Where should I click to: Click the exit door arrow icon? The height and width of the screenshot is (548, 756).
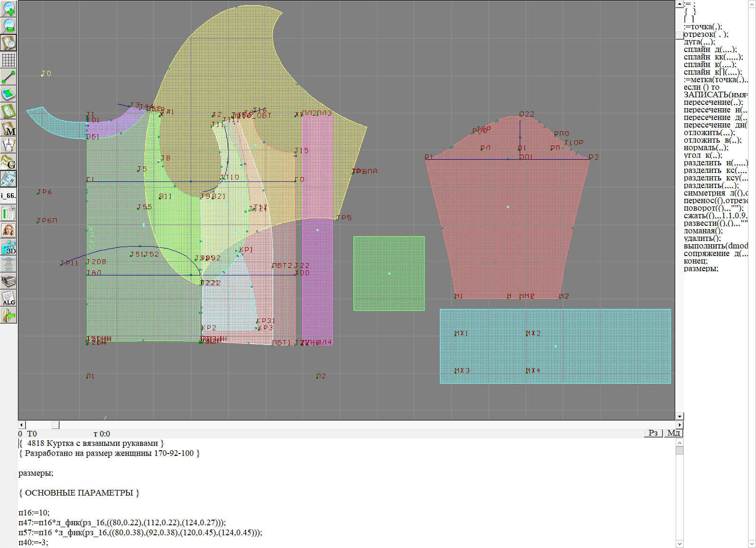[x=9, y=315]
